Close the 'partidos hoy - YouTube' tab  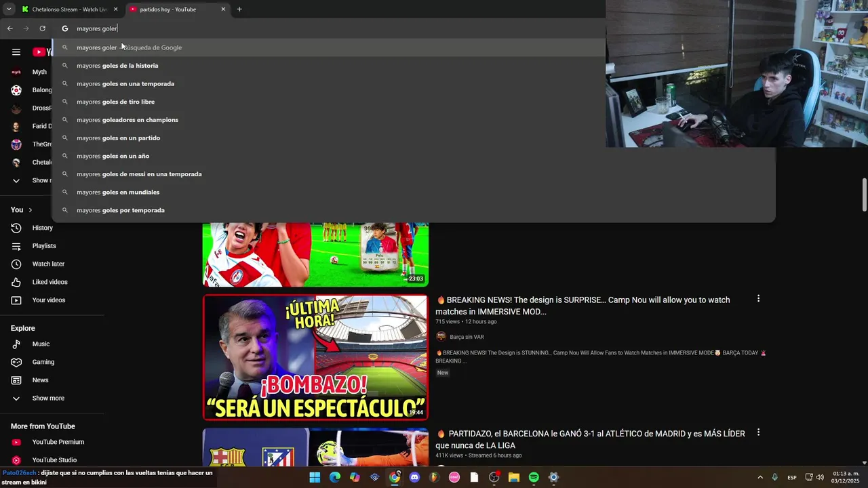point(223,9)
